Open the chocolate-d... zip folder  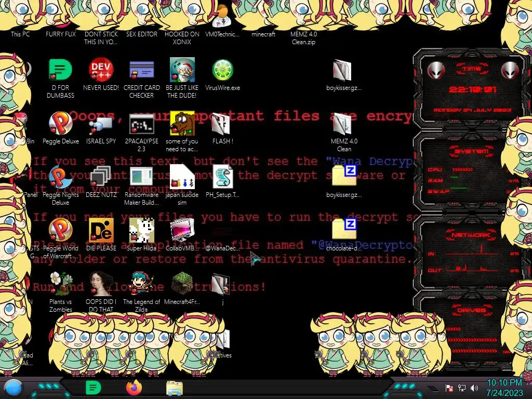(344, 229)
